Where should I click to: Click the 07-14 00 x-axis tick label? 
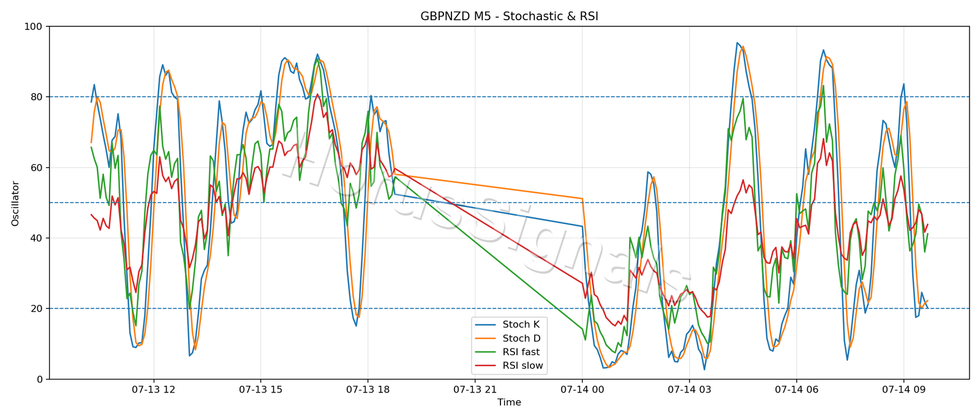(x=582, y=389)
